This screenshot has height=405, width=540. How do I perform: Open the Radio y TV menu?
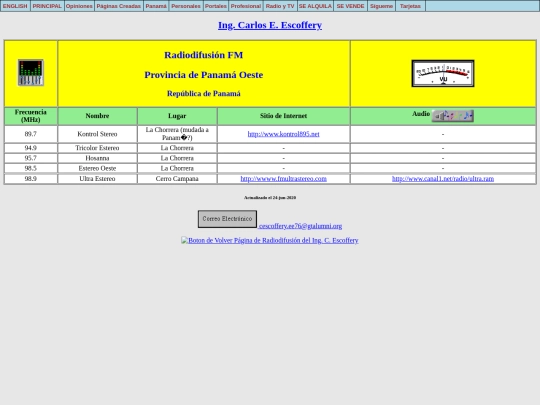[x=280, y=6]
